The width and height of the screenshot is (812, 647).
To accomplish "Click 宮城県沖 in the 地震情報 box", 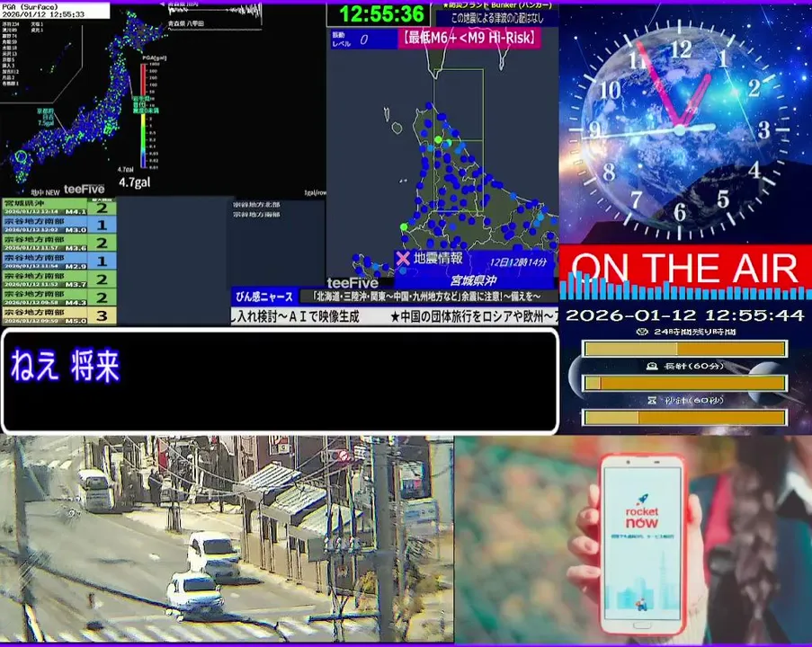I will (x=473, y=280).
